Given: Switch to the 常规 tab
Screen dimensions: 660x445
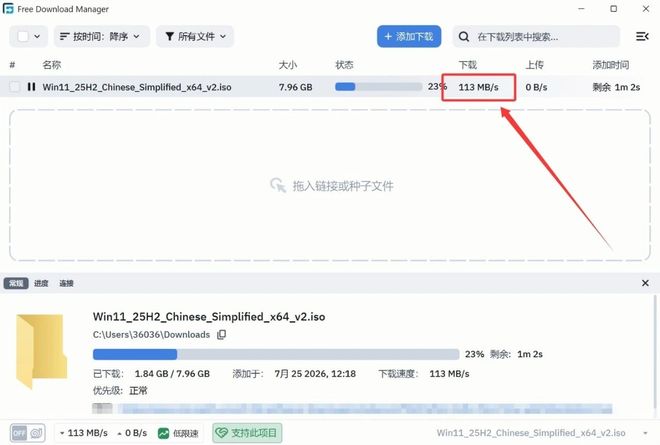Looking at the screenshot, I should tap(16, 283).
